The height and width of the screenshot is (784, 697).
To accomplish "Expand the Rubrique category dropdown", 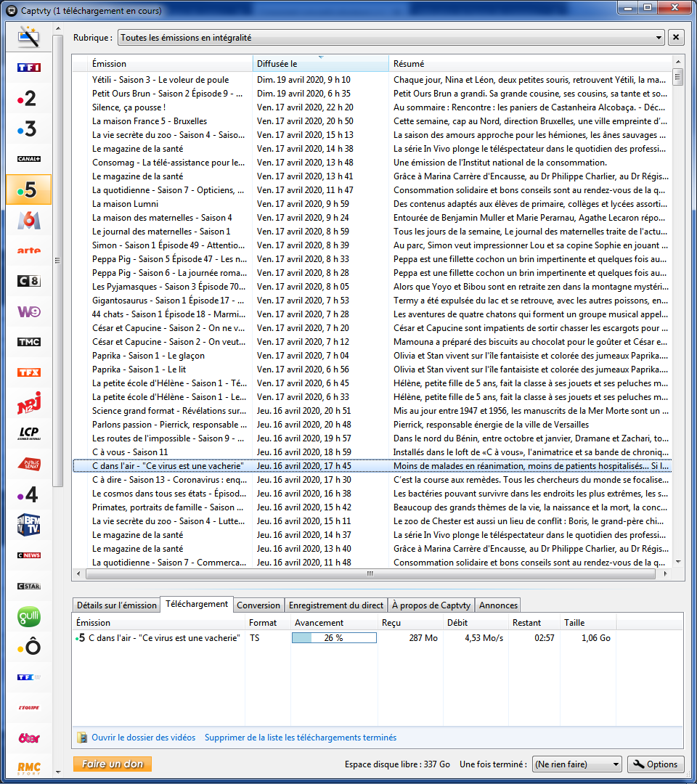I will 391,38.
